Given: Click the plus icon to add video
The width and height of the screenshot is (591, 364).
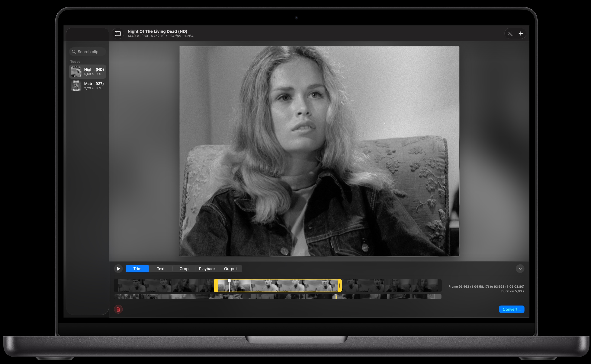Looking at the screenshot, I should point(520,33).
